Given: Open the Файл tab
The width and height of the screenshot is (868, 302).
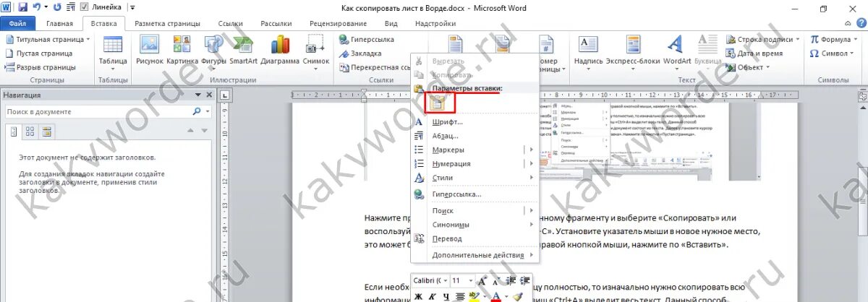Looking at the screenshot, I should pos(18,23).
